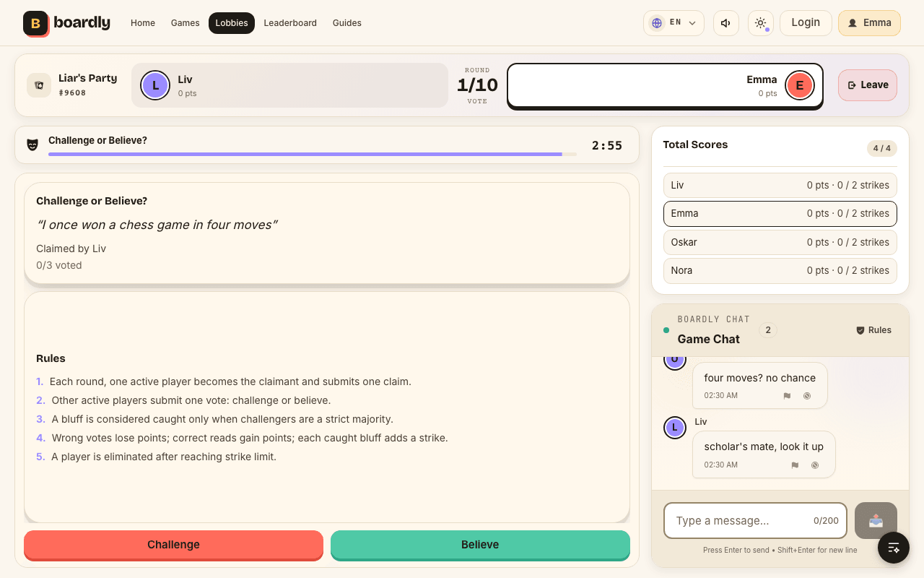Vote Challenge on Liv's claim
Screen dimensions: 924x578
[x=173, y=545]
